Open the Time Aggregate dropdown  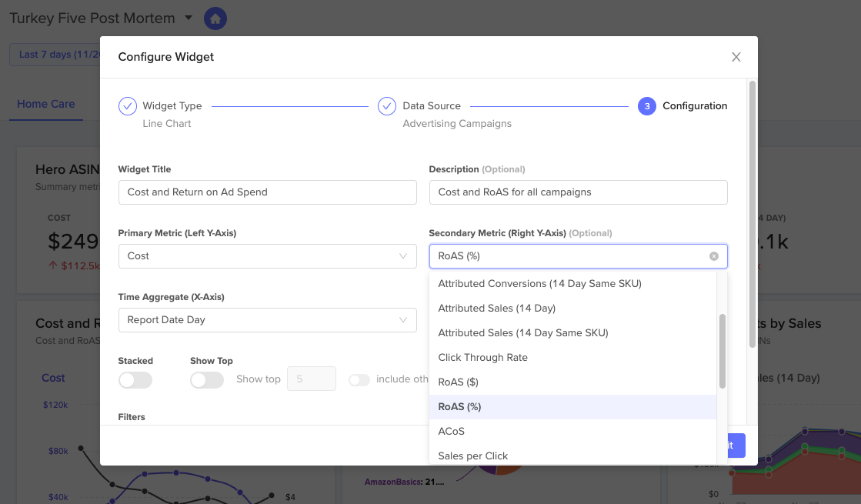tap(267, 319)
